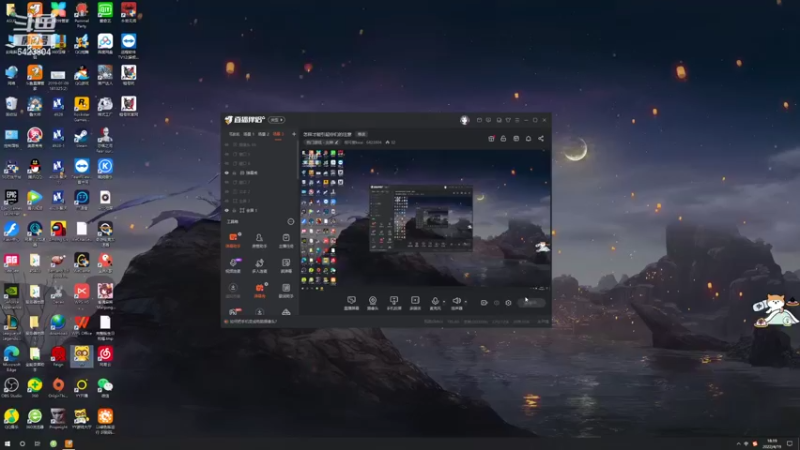Click the cat desktop pet widget
Screen dimensions: 800x450
pyautogui.click(x=776, y=310)
